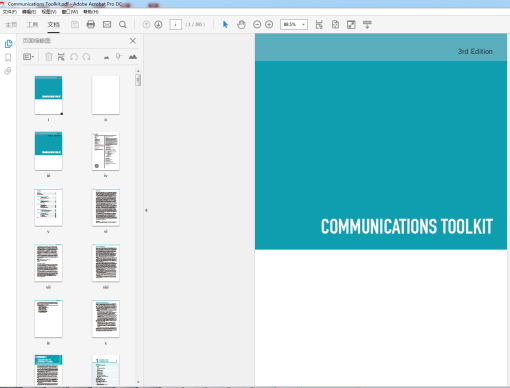
Task: Rotate pages clockwise in thumbnails toolbar
Action: click(x=87, y=57)
